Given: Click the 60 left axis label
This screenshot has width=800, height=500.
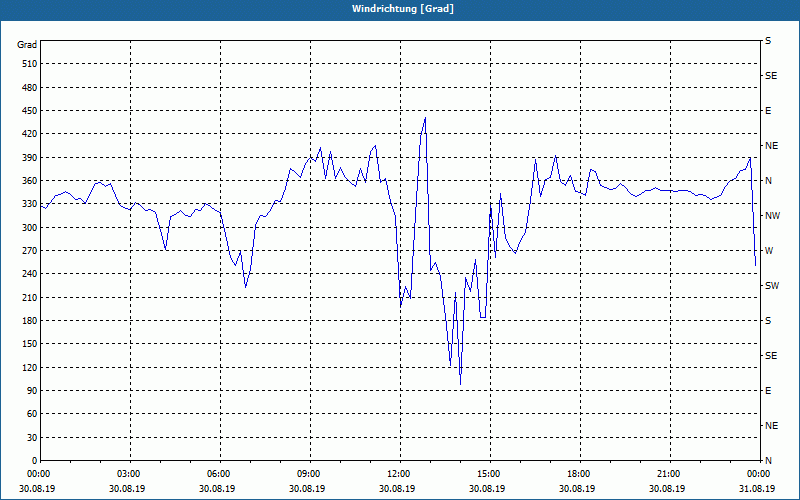Looking at the screenshot, I should coord(31,414).
